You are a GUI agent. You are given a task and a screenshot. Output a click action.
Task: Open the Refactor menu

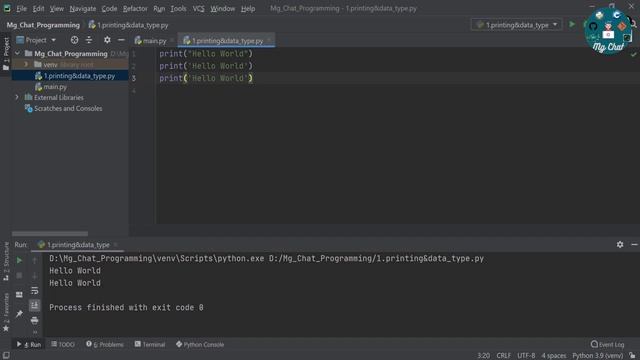(x=135, y=9)
